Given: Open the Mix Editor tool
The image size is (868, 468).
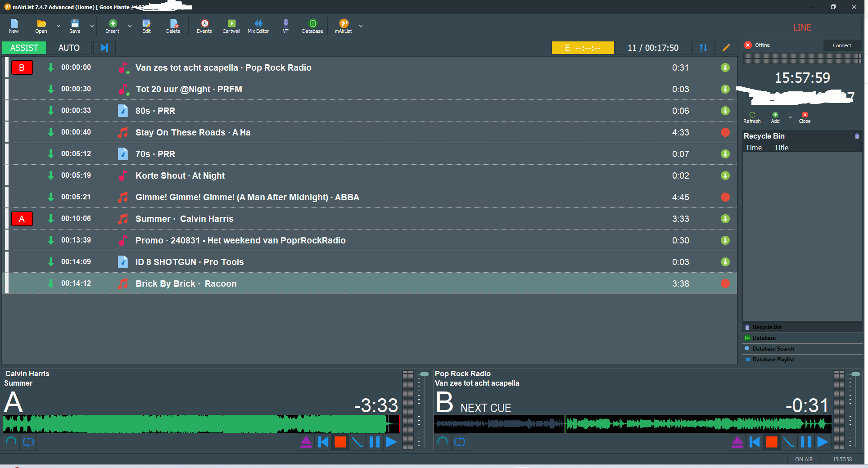Looking at the screenshot, I should [x=258, y=26].
